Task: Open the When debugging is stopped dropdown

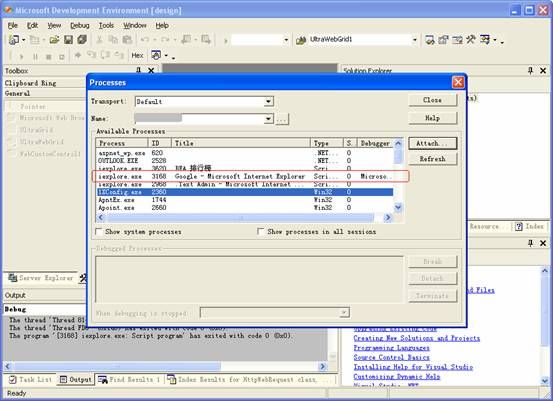Action: click(344, 312)
